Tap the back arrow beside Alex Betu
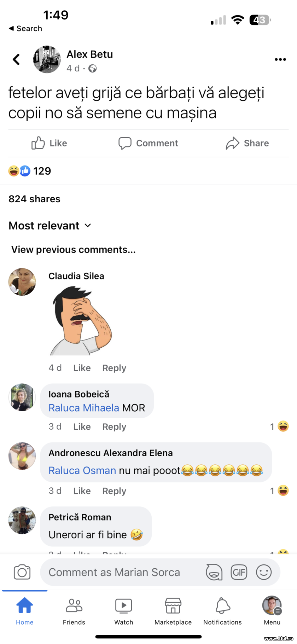Image resolution: width=297 pixels, height=644 pixels. [x=16, y=59]
